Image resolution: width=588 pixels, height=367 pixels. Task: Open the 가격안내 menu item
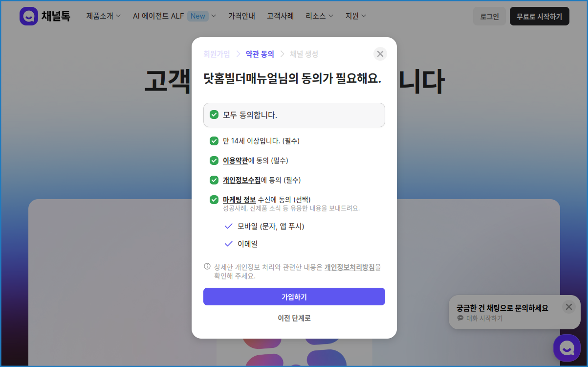click(x=241, y=16)
